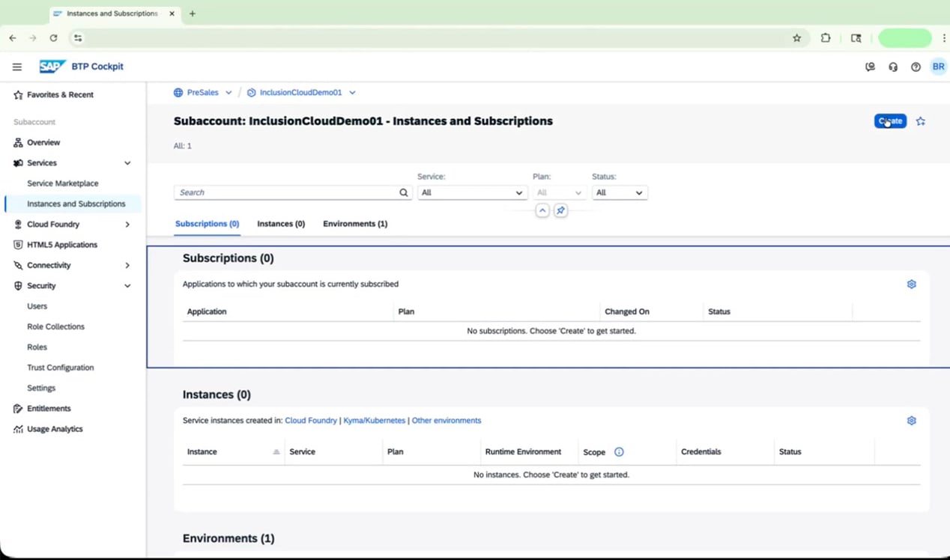Viewport: 950px width, 560px height.
Task: Open Role Collections
Action: (x=56, y=327)
